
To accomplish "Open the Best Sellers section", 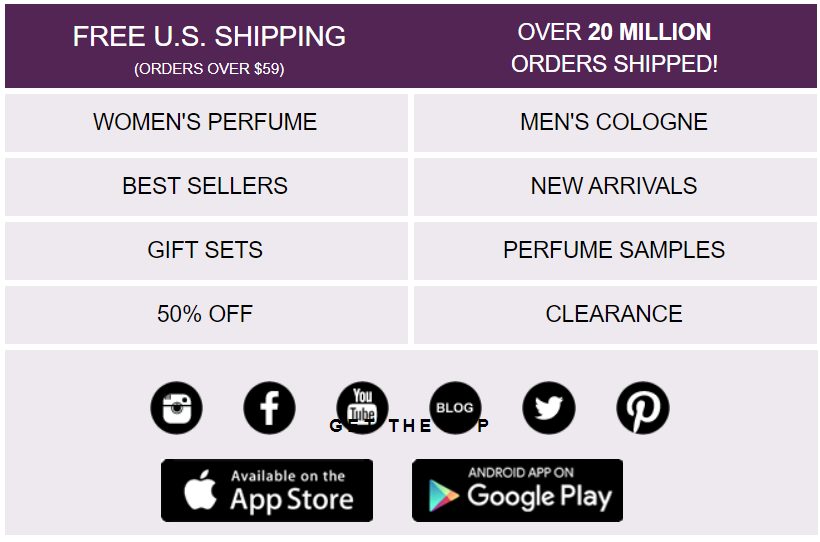I will (x=206, y=187).
